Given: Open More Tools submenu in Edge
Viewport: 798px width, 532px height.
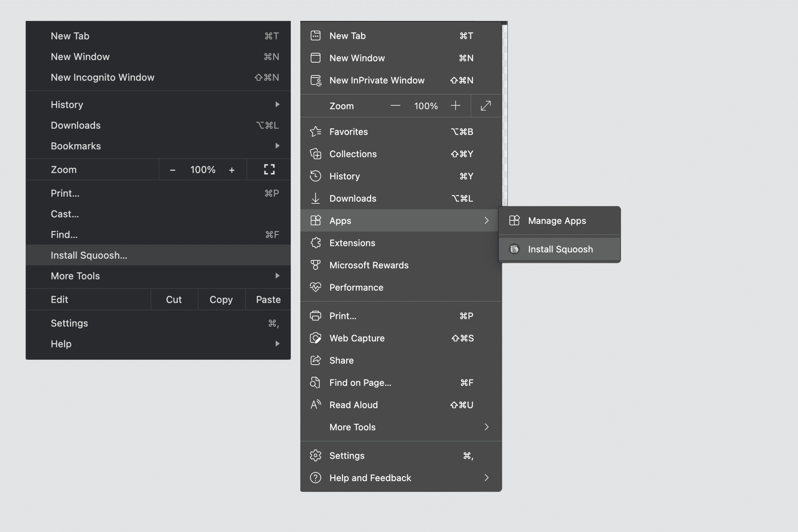Looking at the screenshot, I should coord(401,426).
